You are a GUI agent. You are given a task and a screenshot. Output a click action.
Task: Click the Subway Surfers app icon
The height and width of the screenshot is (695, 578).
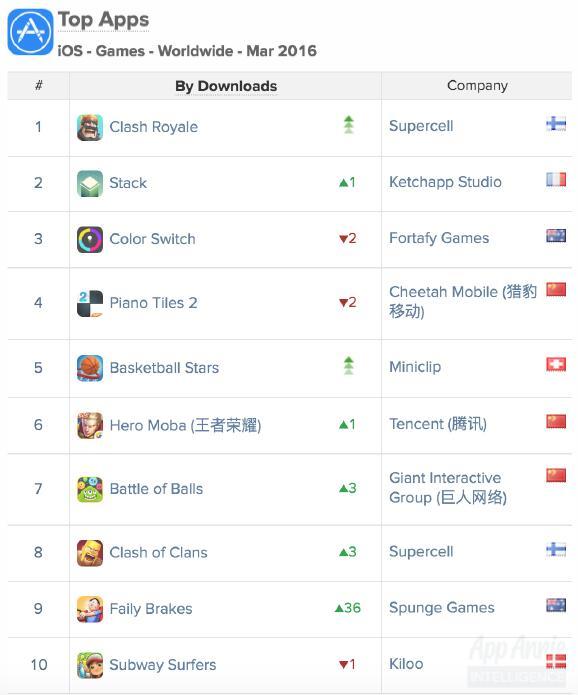click(90, 665)
